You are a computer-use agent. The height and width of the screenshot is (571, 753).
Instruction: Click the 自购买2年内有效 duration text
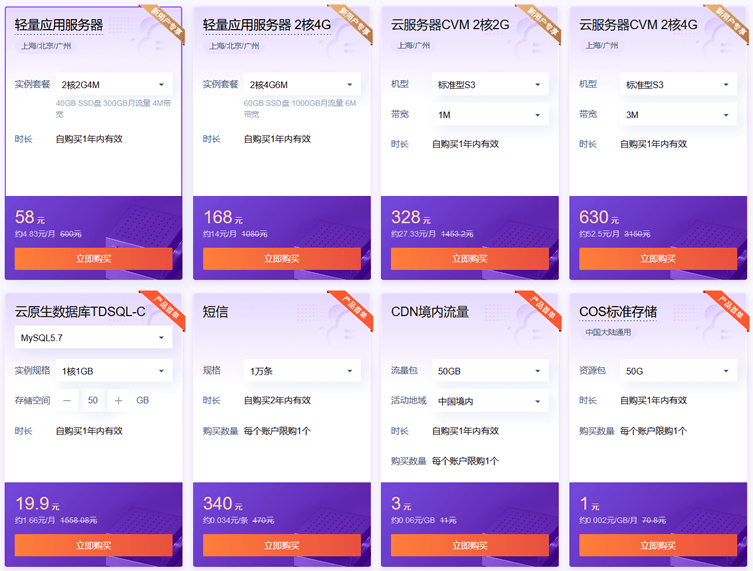277,401
